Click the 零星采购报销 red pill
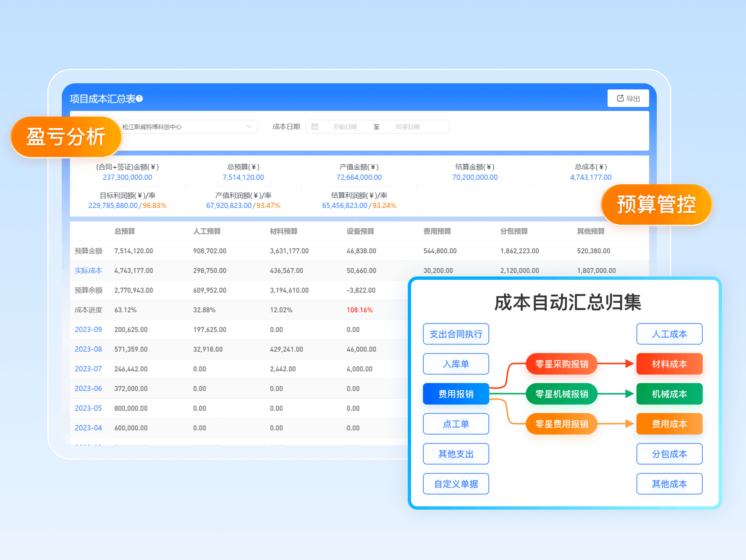This screenshot has width=746, height=560. point(561,364)
